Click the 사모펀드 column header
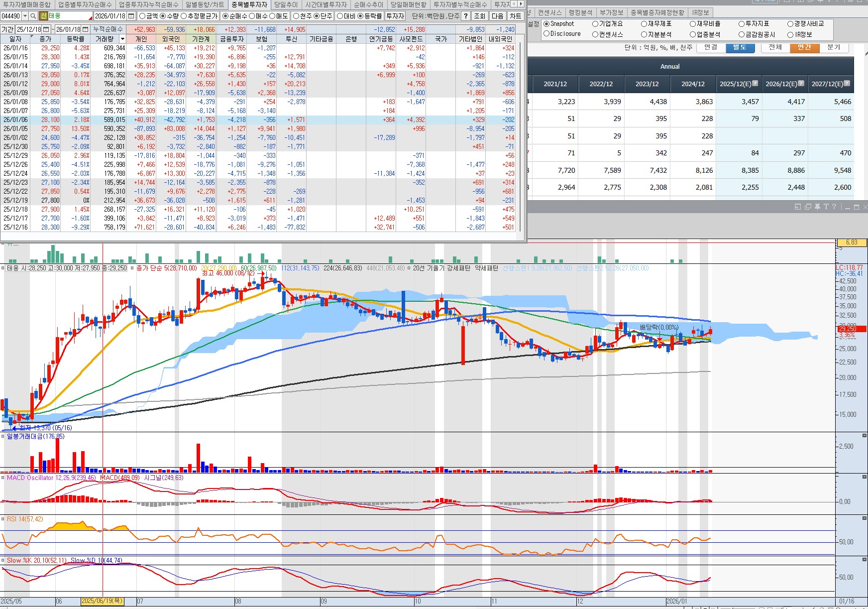The height and width of the screenshot is (609, 868). (411, 39)
